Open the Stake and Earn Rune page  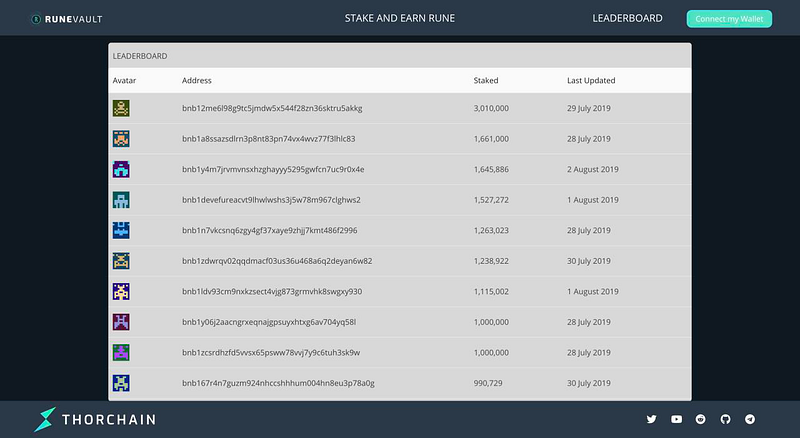[x=399, y=18]
